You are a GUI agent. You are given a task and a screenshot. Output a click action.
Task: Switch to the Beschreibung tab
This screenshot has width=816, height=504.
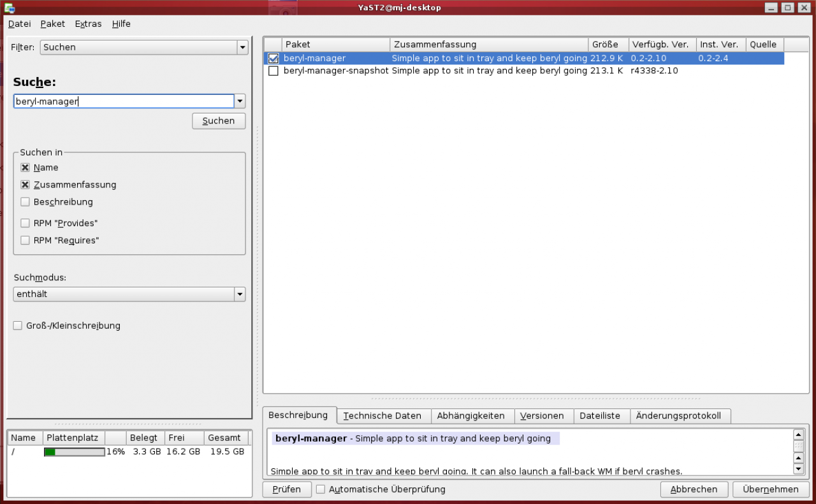pyautogui.click(x=298, y=415)
